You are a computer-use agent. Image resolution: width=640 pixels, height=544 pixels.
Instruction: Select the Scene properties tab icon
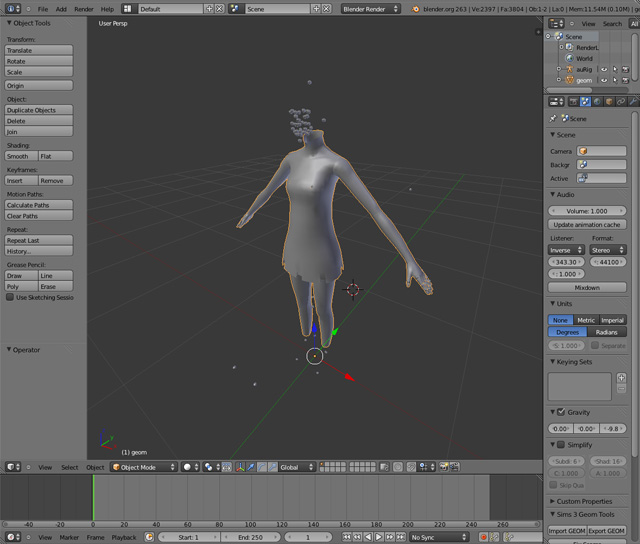click(585, 102)
